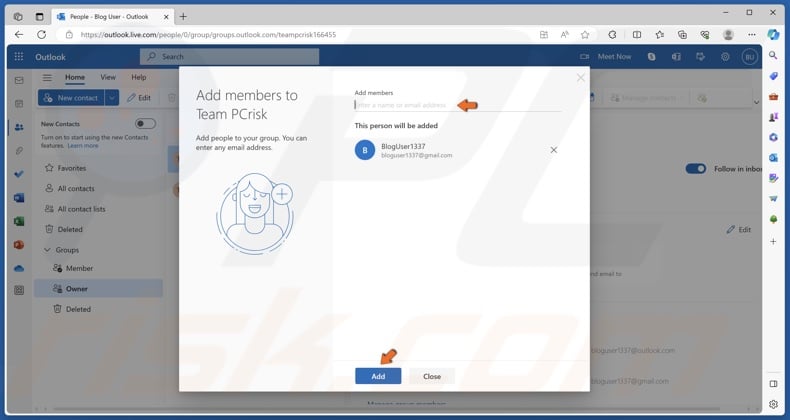Viewport: 790px width, 420px height.
Task: Click New contact button
Action: (71, 98)
